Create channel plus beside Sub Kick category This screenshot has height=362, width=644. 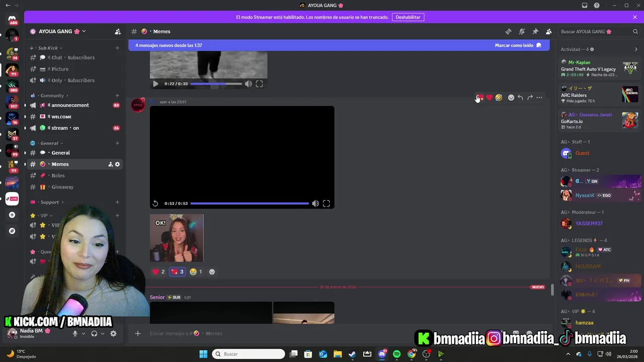coord(117,48)
